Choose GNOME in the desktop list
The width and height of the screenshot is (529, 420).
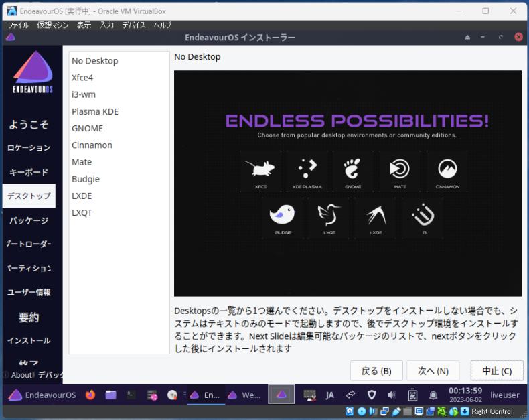(x=119, y=129)
